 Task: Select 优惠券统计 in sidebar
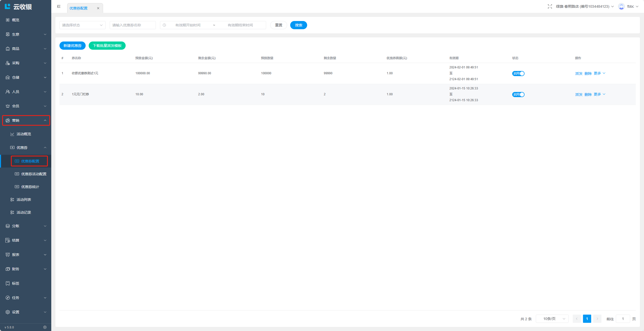click(x=30, y=187)
